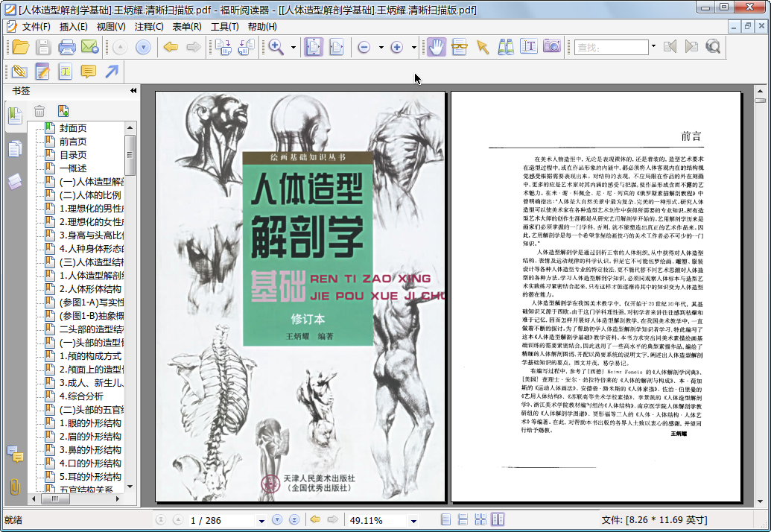Select the arrow annotation selection tool

483,47
